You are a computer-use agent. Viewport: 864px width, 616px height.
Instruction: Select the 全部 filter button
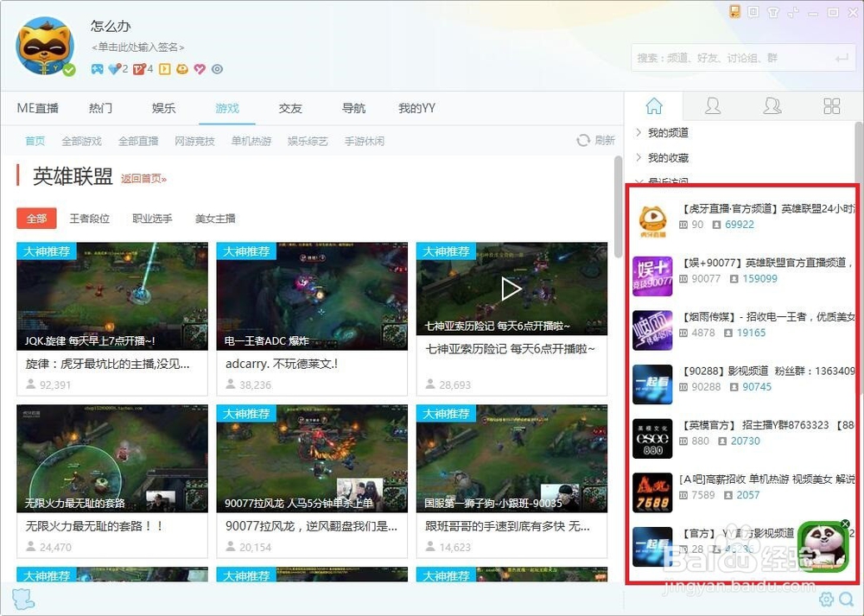(x=36, y=219)
